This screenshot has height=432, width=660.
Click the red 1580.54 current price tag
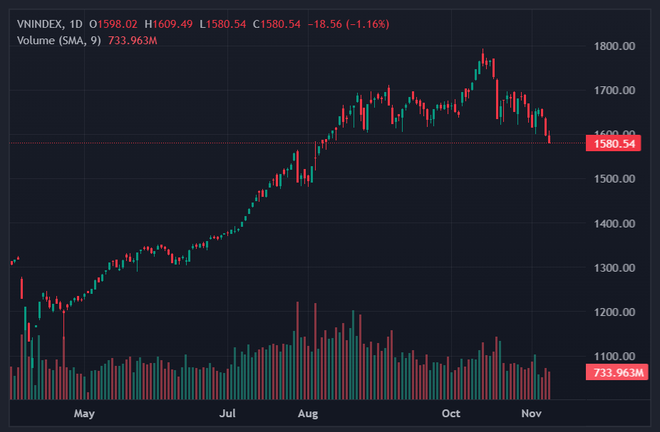click(x=615, y=143)
